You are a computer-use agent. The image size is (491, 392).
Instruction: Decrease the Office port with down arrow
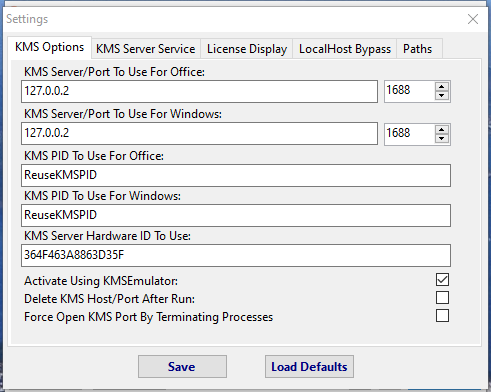click(x=442, y=96)
